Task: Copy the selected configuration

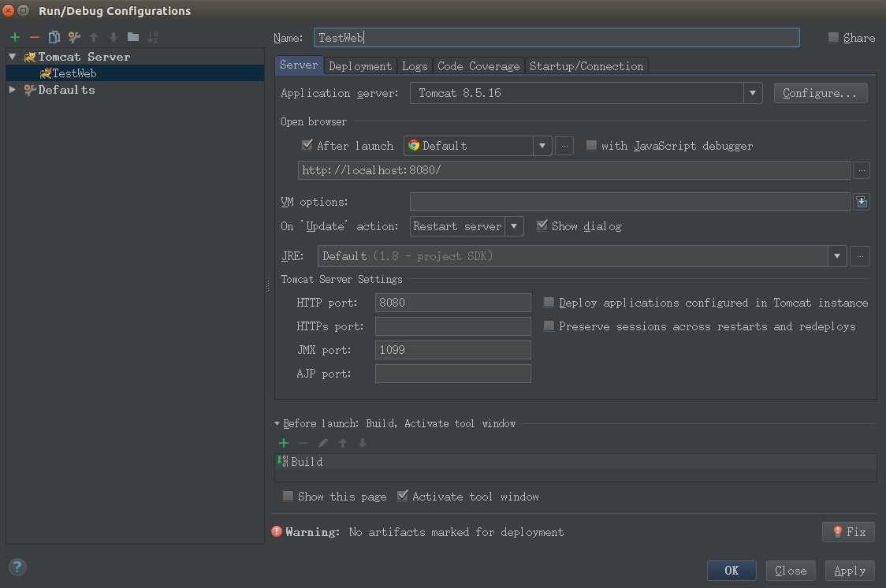Action: [54, 37]
